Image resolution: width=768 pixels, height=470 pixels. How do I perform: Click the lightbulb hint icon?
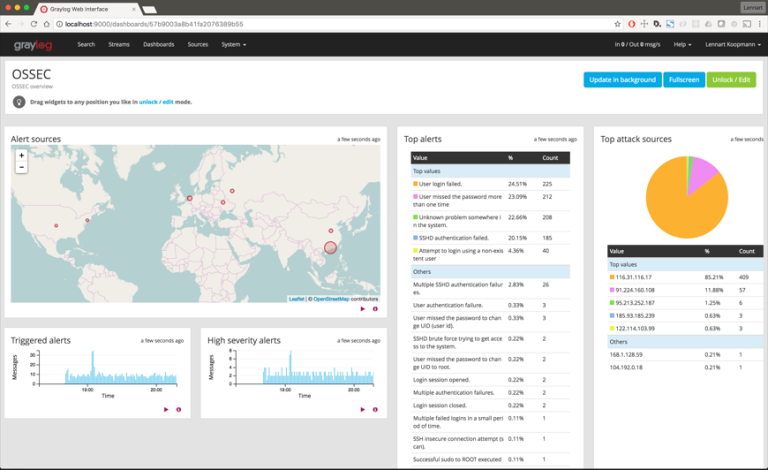(19, 102)
